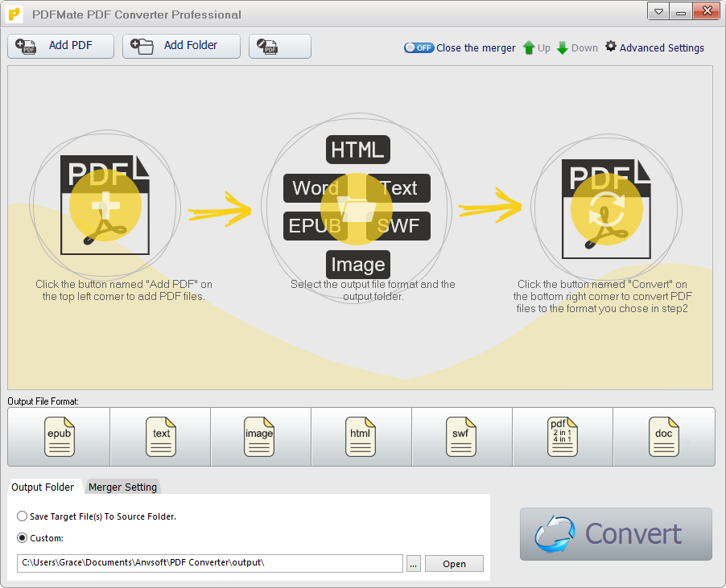This screenshot has width=726, height=588.
Task: Select swf output format
Action: [x=462, y=437]
